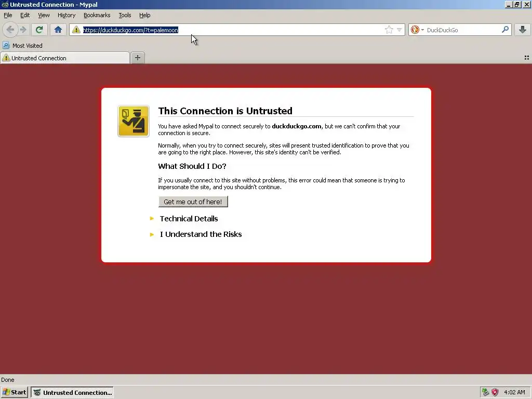Click the red security shield tray icon
The height and width of the screenshot is (399, 532).
pyautogui.click(x=495, y=392)
